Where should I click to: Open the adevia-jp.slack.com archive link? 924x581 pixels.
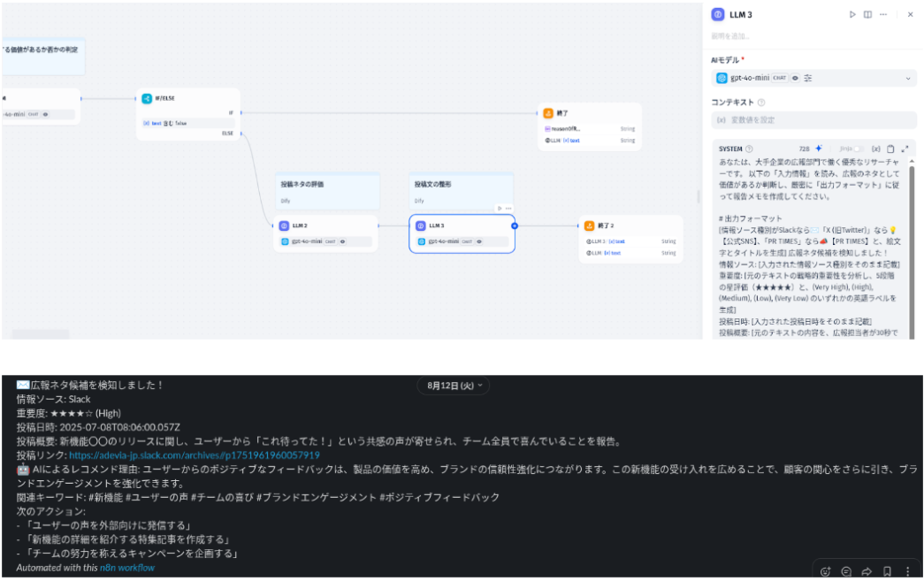(194, 455)
